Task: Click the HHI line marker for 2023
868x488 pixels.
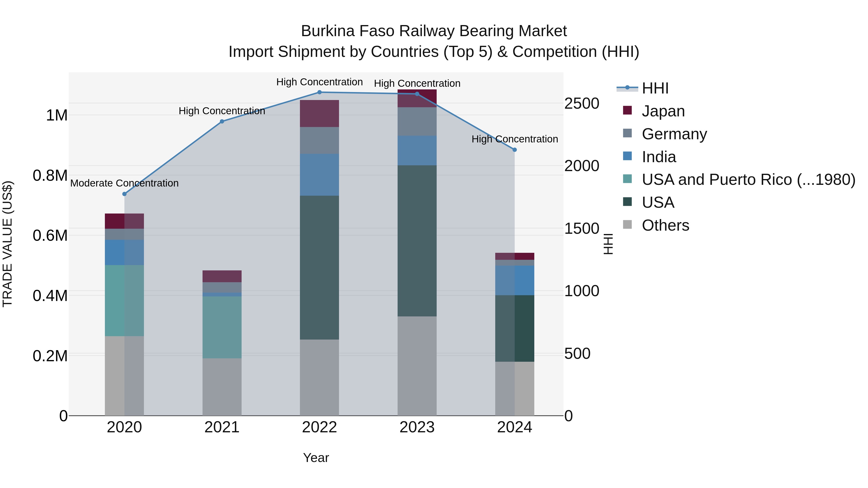Action: point(417,94)
